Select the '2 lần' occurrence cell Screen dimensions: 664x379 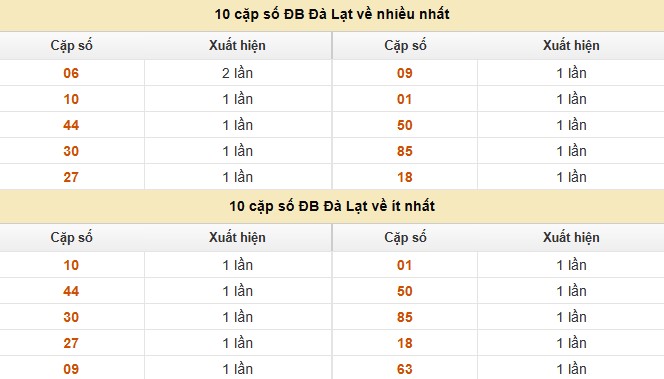tap(238, 73)
